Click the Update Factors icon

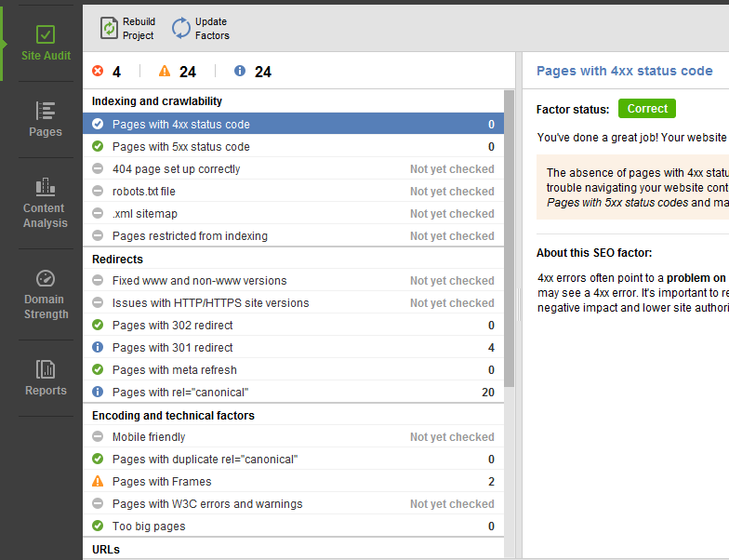(180, 29)
